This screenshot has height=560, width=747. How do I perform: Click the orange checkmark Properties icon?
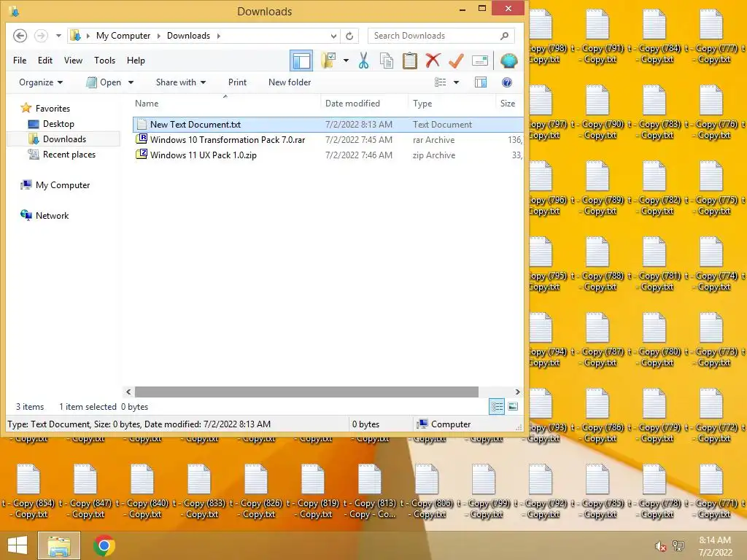[x=456, y=61]
